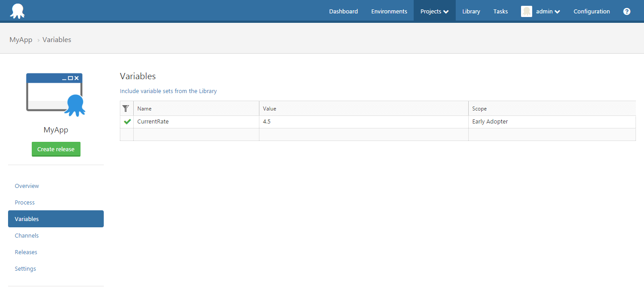Click the Octopus Deploy logo icon
Image resolution: width=644 pixels, height=298 pixels.
pyautogui.click(x=17, y=11)
